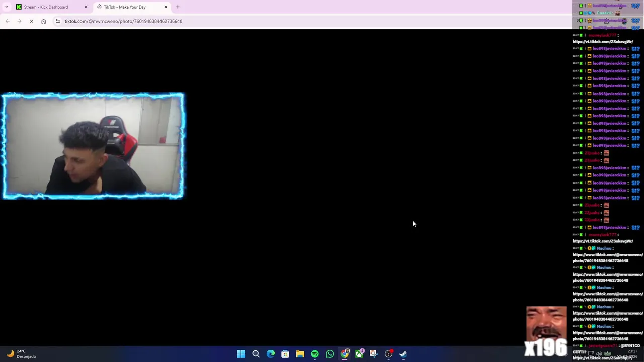The width and height of the screenshot is (644, 362).
Task: Open Spotify from the taskbar
Action: point(315,354)
